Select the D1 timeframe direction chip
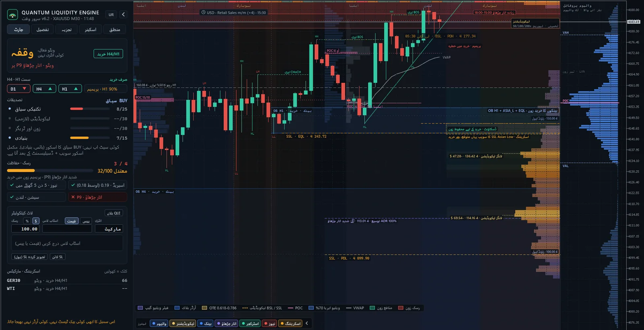Screen dimensions: 644x330 click(x=19, y=89)
